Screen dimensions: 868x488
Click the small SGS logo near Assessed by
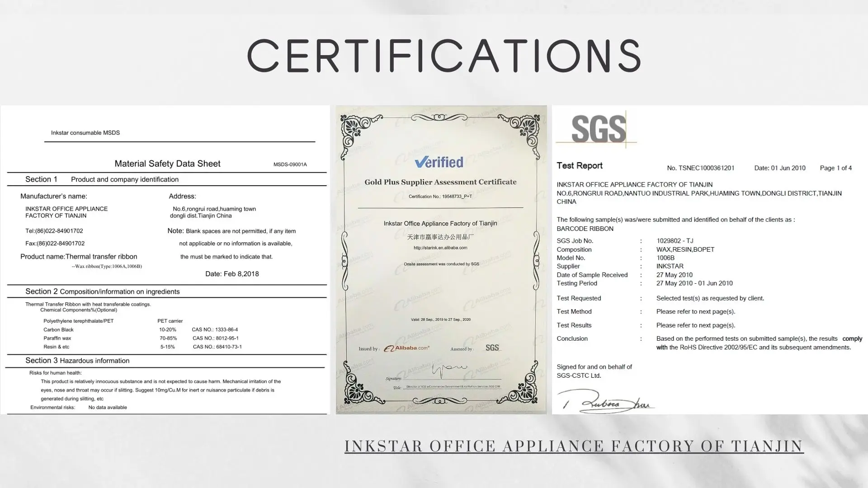point(493,348)
